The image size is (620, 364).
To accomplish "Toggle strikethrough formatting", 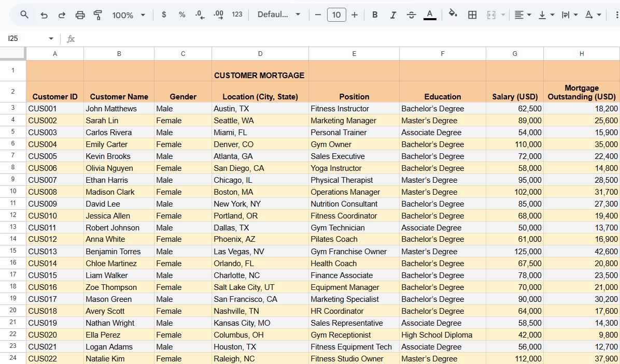I will 411,15.
